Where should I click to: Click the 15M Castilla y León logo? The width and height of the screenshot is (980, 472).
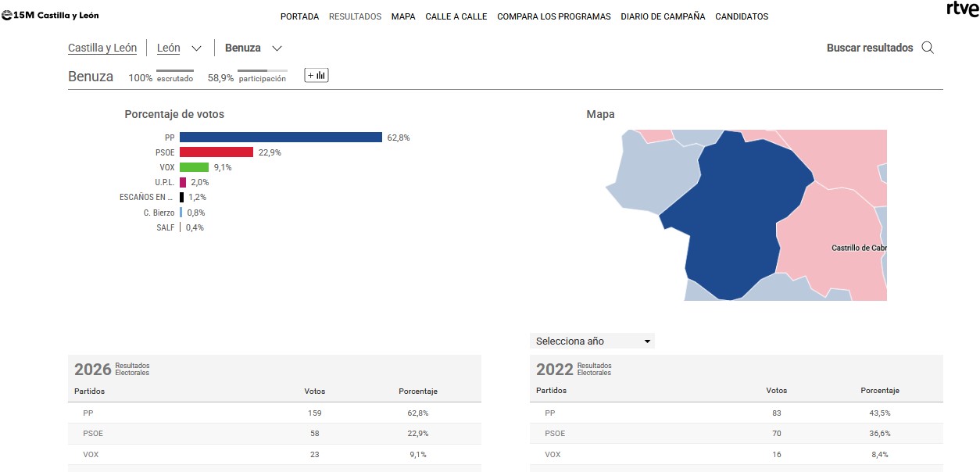[51, 16]
